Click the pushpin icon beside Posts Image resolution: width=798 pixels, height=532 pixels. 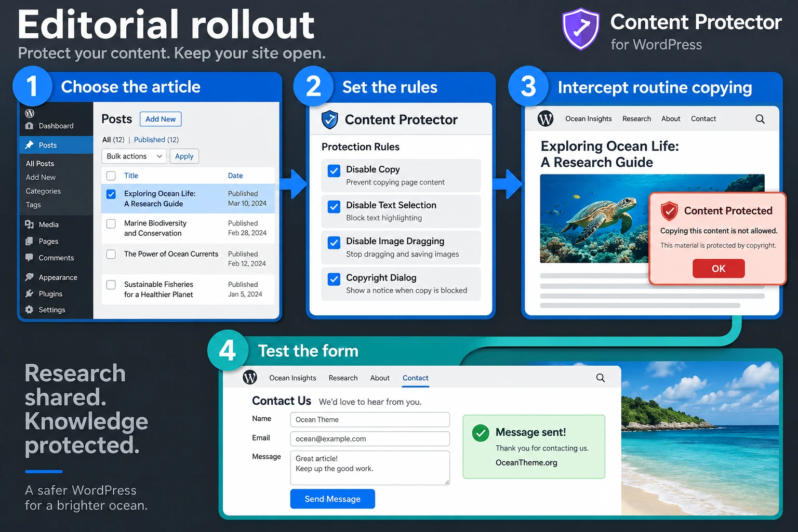[30, 145]
